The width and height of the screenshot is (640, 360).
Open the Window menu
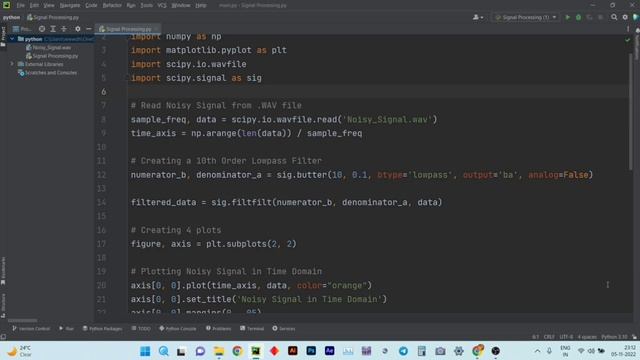click(181, 5)
